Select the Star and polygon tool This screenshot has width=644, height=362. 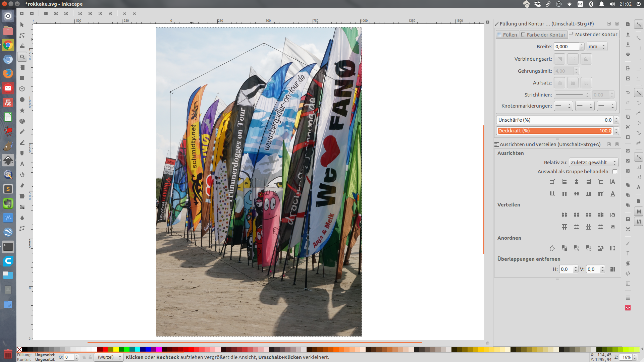22,111
